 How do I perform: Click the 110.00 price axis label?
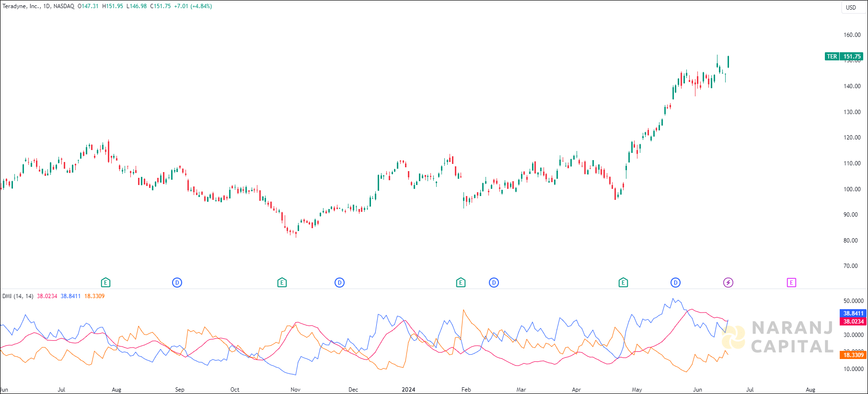tap(852, 163)
